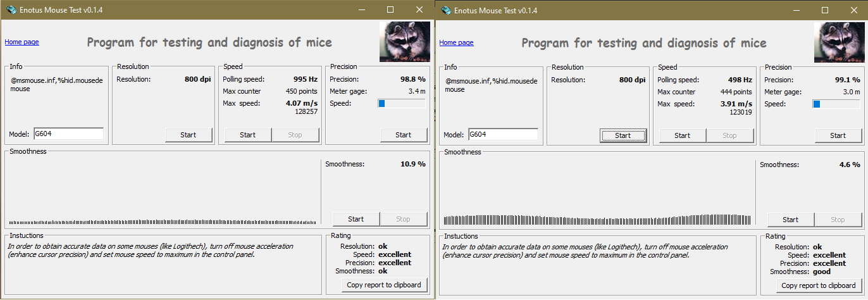Minimize the left Enotus Mouse Test window
868x300 pixels.
pos(361,10)
